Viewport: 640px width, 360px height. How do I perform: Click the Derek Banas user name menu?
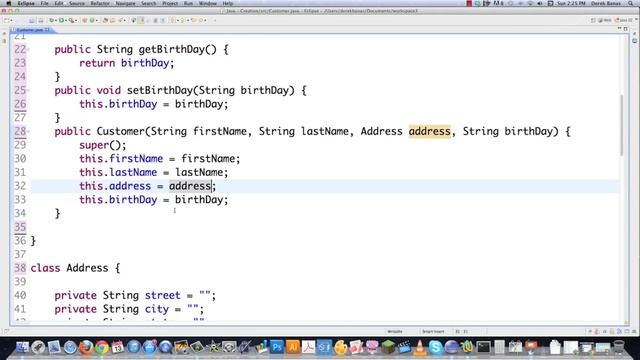point(606,3)
